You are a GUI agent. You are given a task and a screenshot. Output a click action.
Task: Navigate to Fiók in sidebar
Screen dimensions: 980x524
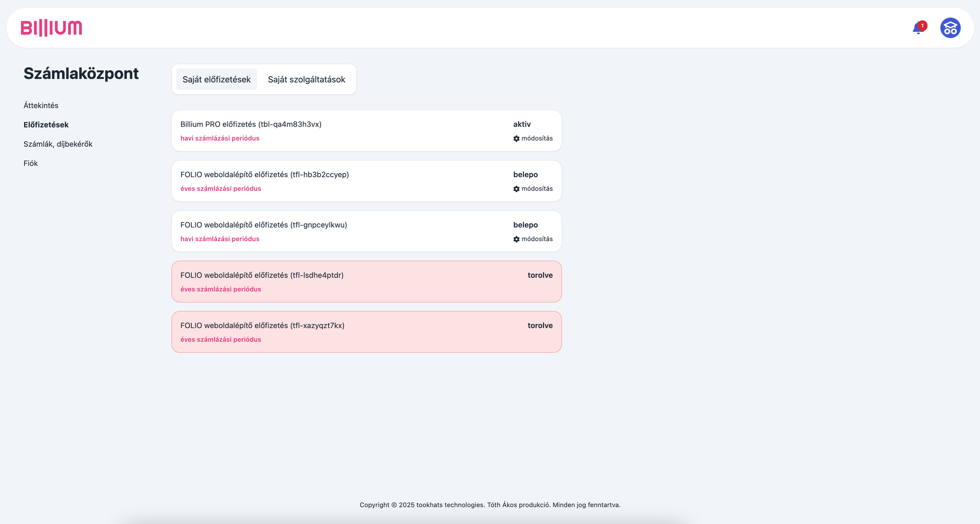point(31,164)
